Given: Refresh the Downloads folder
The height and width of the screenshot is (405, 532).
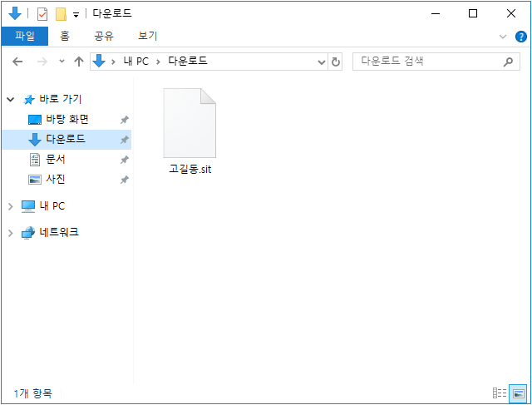Looking at the screenshot, I should (336, 62).
